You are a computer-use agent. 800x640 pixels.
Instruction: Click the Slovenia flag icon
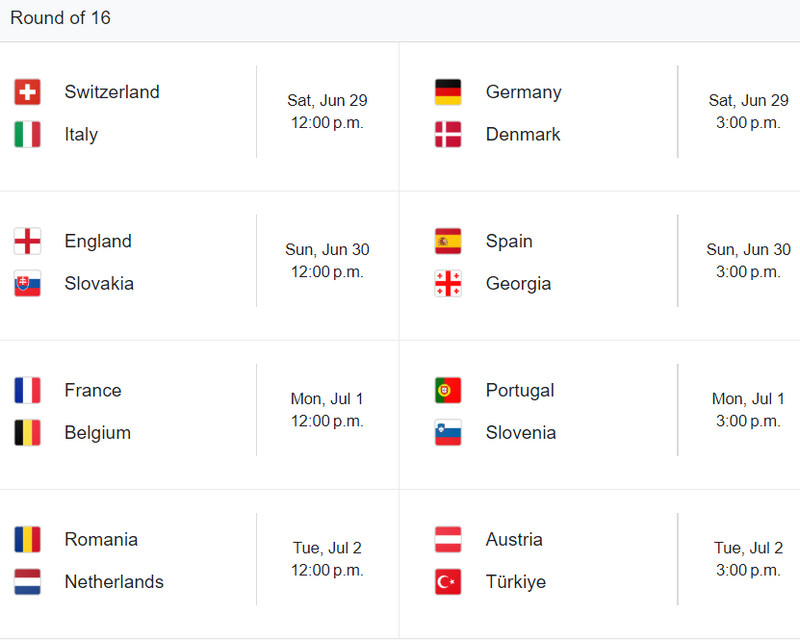[x=448, y=433]
